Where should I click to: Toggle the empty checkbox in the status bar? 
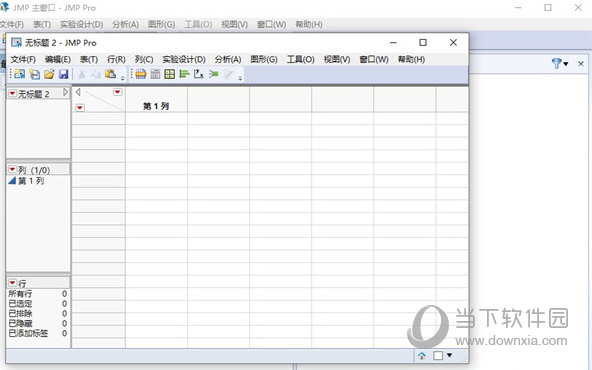[438, 355]
